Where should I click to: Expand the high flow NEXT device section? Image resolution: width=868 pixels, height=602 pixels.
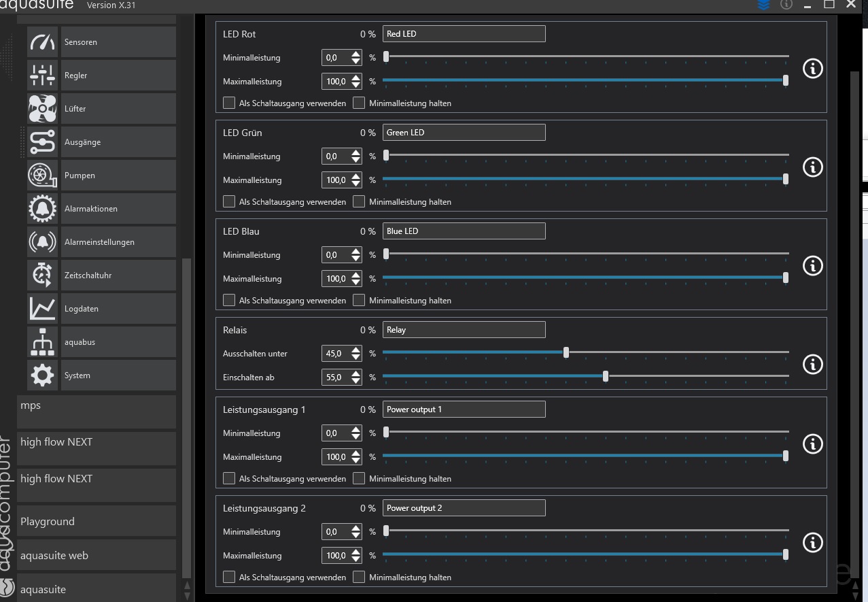(x=97, y=442)
